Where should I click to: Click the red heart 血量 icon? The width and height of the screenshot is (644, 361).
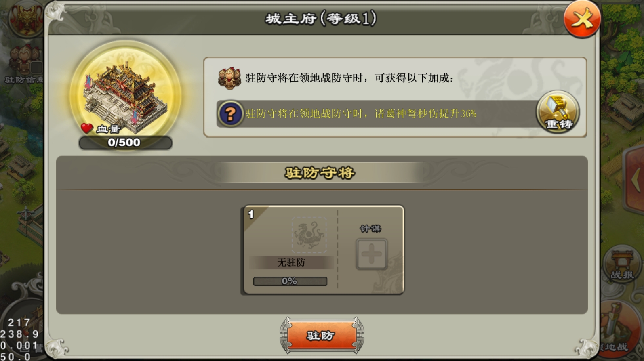pyautogui.click(x=86, y=129)
